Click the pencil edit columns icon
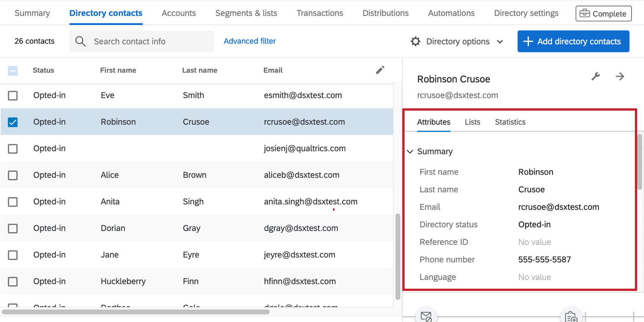The width and height of the screenshot is (644, 322). pyautogui.click(x=380, y=70)
